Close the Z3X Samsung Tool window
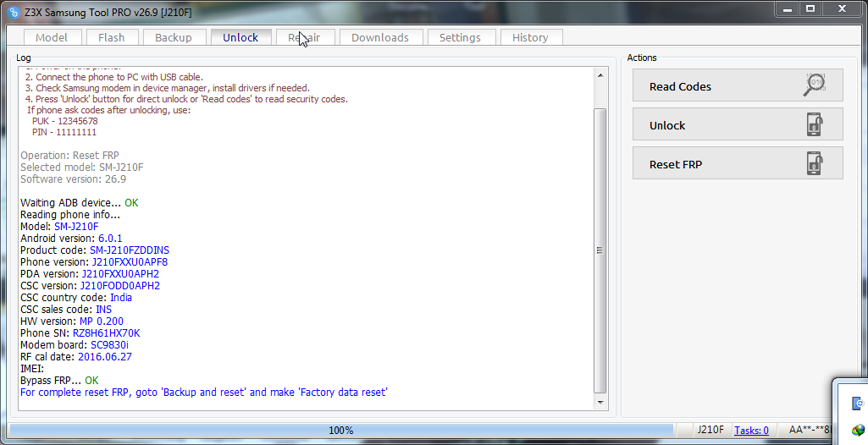Screen dimensions: 868x445 tap(842, 8)
